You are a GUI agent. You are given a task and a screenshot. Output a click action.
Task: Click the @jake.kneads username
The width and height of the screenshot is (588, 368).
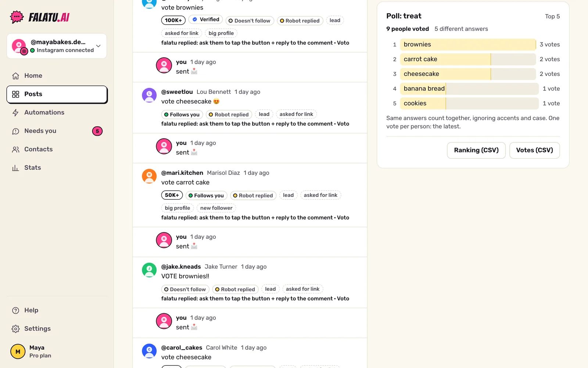[181, 267]
